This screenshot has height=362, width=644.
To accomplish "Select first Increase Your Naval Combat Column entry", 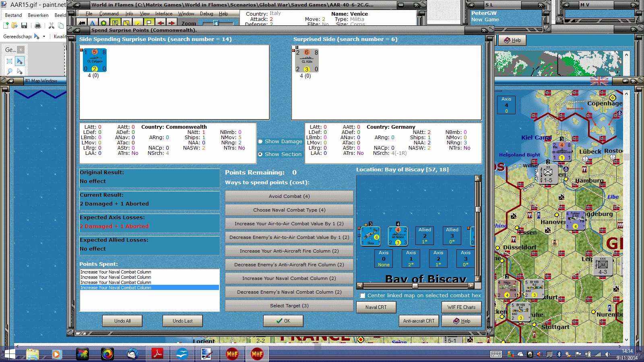I will 149,272.
